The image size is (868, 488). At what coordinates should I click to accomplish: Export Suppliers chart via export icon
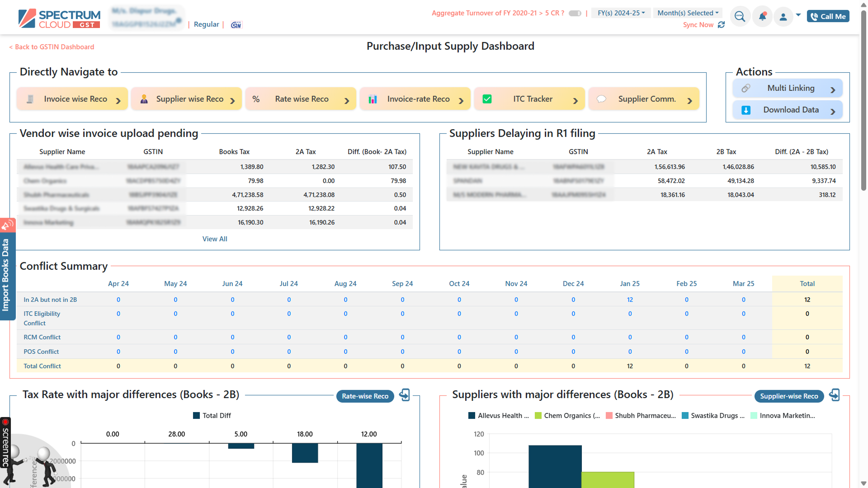click(835, 395)
